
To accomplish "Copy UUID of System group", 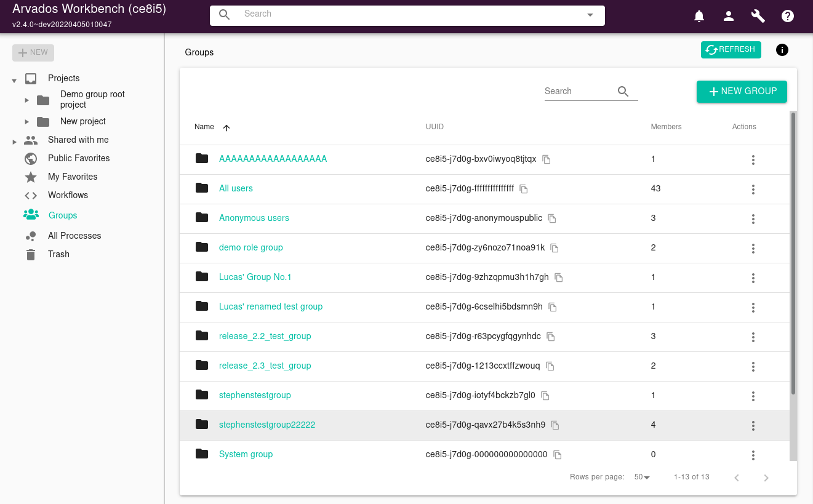I will click(558, 455).
